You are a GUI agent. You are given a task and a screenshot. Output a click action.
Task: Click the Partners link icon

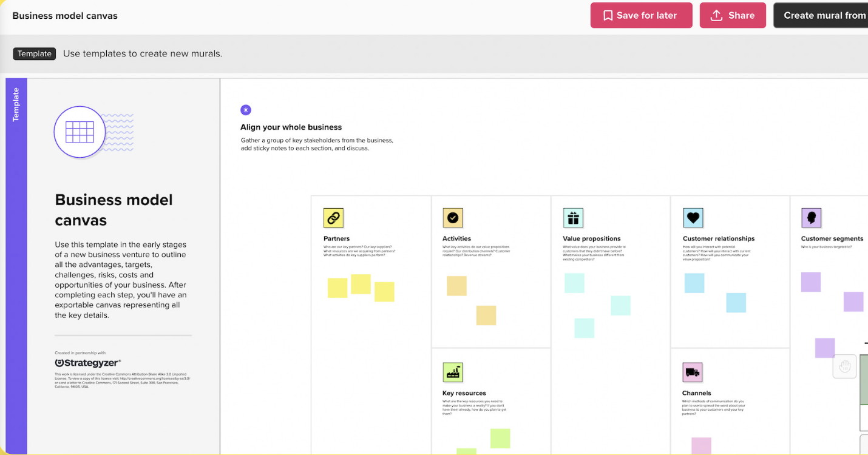point(333,217)
